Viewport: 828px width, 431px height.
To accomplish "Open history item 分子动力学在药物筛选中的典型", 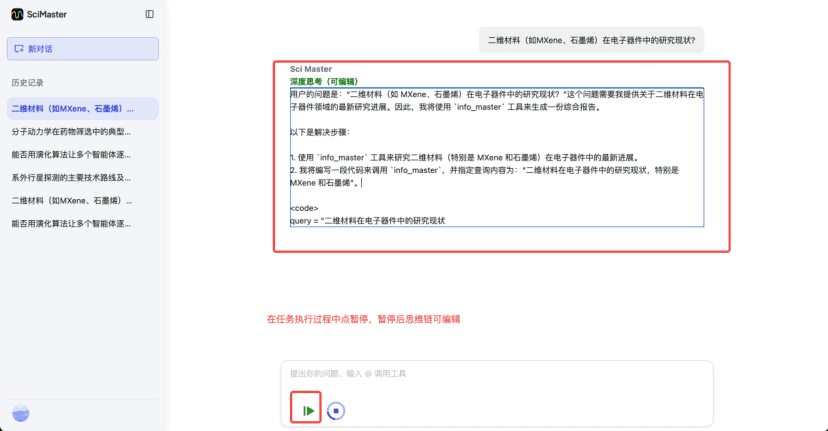I will click(x=71, y=132).
